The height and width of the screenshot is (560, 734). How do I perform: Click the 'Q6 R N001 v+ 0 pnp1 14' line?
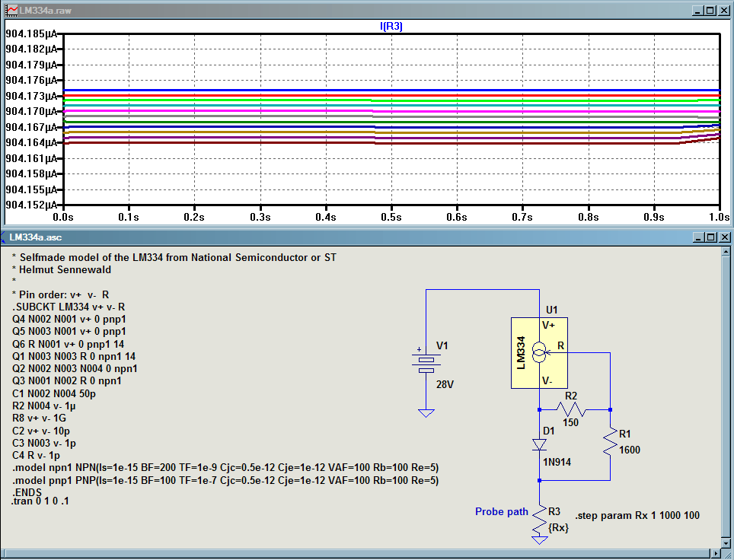coord(69,345)
